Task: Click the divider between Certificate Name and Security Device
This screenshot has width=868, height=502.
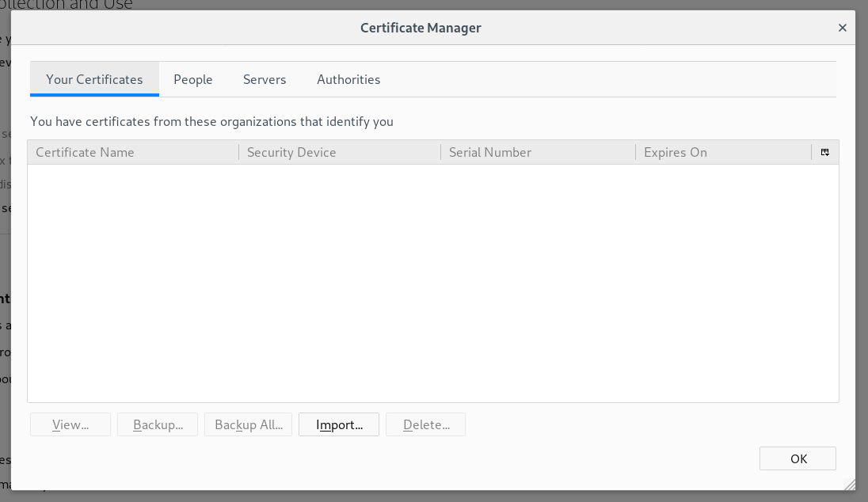Action: coord(238,152)
